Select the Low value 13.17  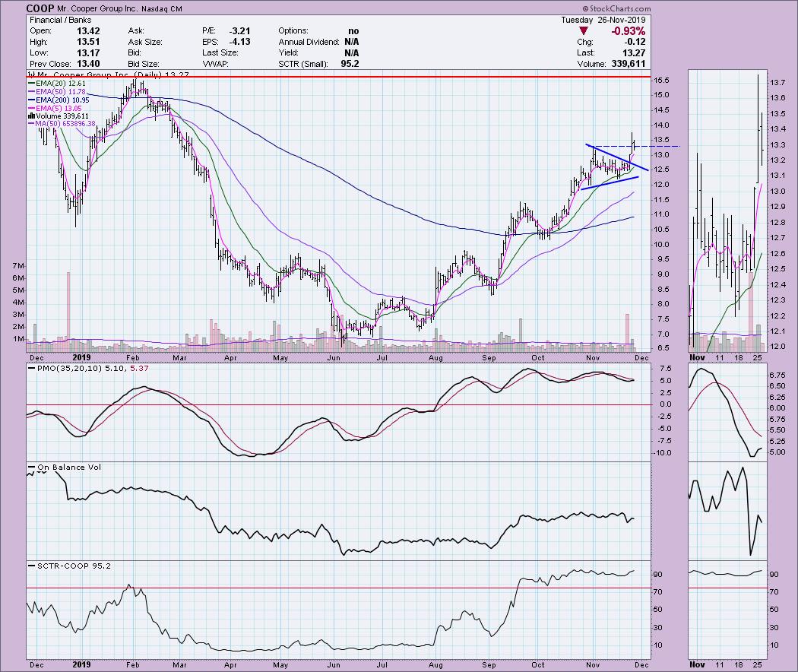(x=88, y=53)
